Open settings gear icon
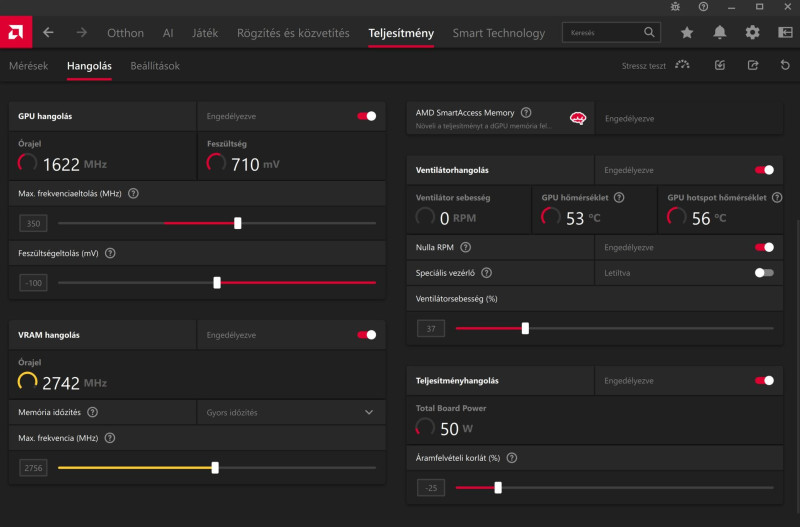 coord(752,33)
